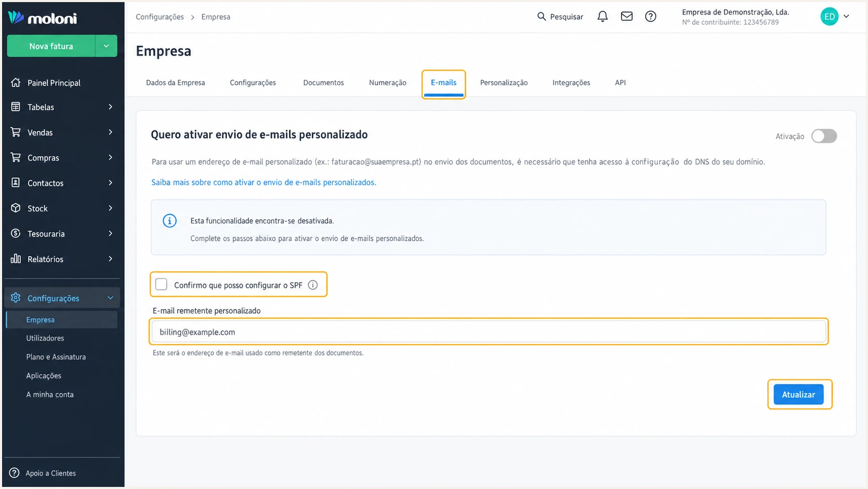Image resolution: width=868 pixels, height=489 pixels.
Task: Select the E-mails tab
Action: point(443,83)
